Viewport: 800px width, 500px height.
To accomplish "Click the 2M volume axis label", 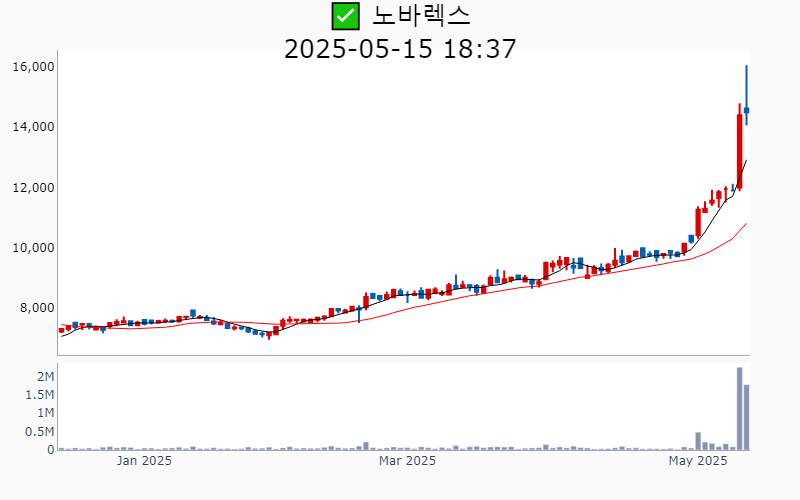I will coord(45,377).
